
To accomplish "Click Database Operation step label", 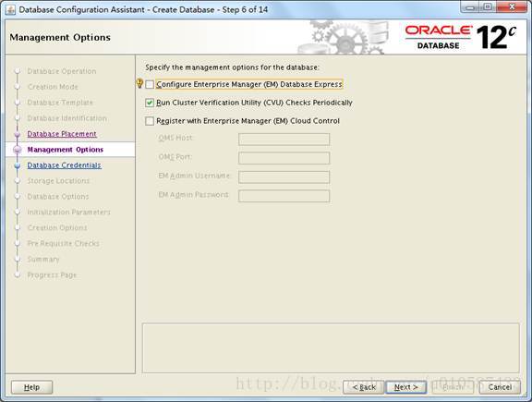I will pos(62,71).
